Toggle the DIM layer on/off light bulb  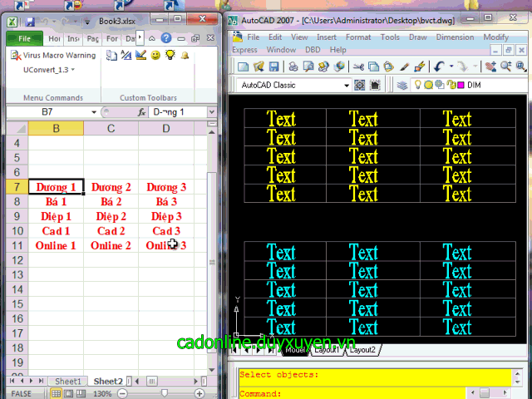[418, 85]
